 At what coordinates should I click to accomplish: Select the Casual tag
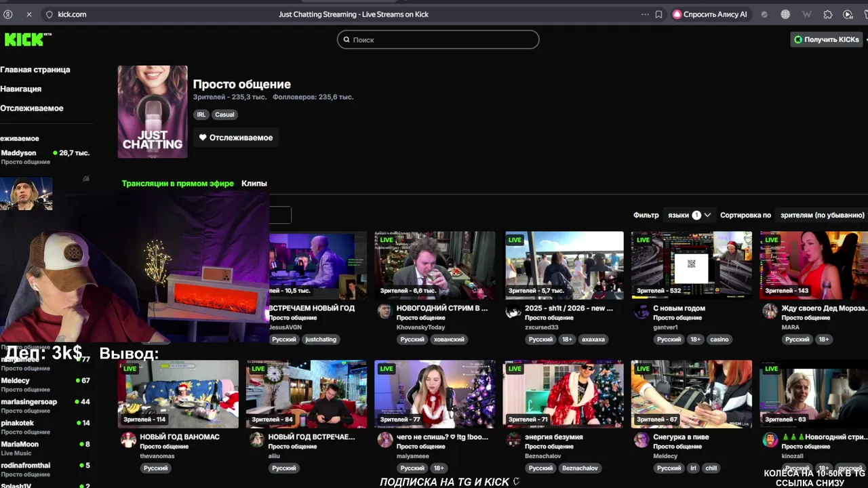[224, 115]
